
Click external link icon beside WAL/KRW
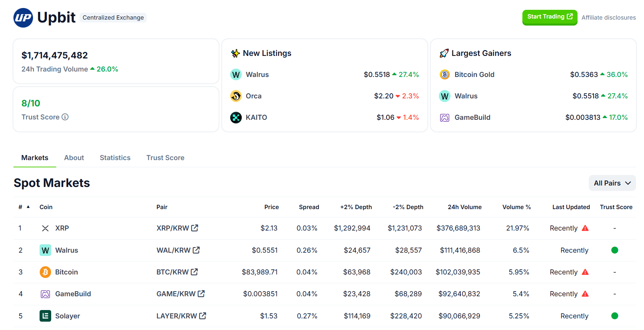coord(196,250)
